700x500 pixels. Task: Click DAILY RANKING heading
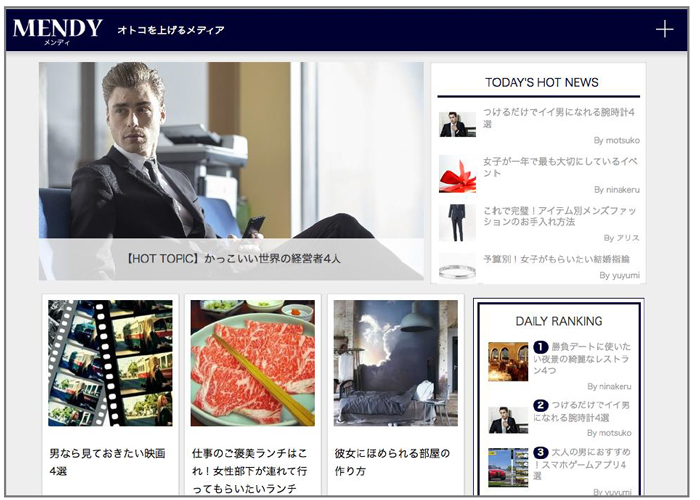pyautogui.click(x=558, y=321)
